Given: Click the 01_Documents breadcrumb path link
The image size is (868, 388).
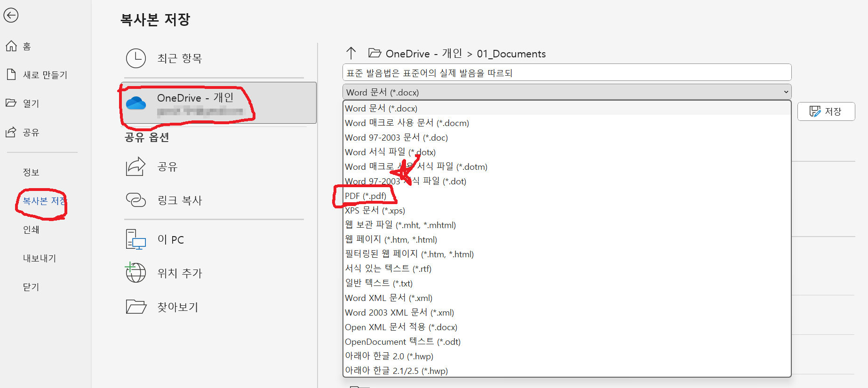Looking at the screenshot, I should [x=511, y=54].
